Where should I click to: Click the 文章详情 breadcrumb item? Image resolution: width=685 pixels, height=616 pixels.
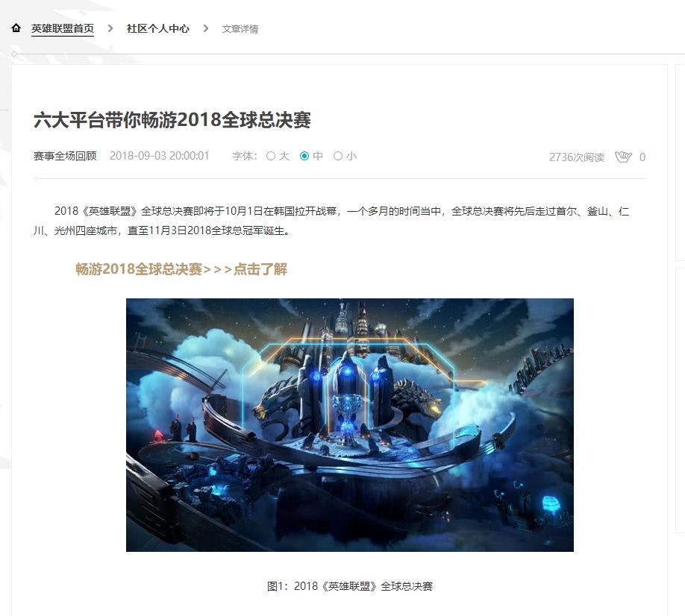coord(240,29)
